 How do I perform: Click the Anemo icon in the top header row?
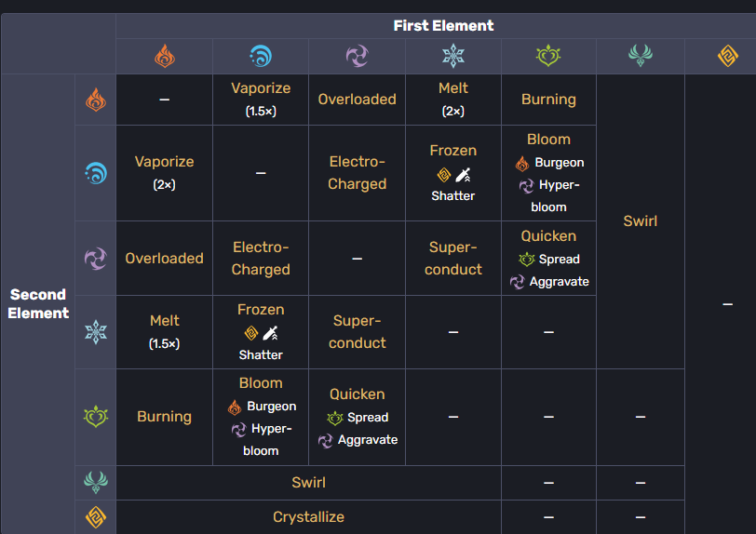(641, 57)
